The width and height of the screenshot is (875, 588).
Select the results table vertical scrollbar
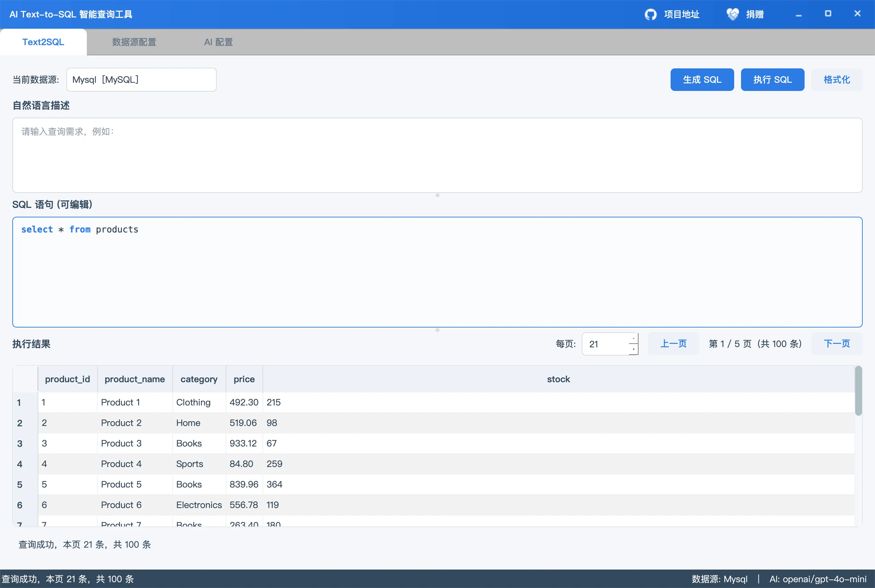(858, 391)
